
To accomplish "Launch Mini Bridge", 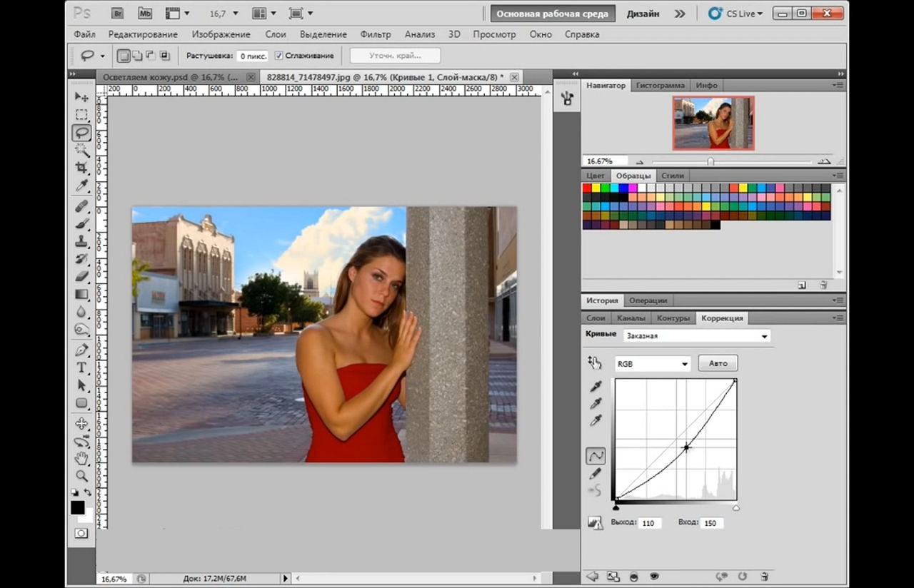I will coord(145,13).
